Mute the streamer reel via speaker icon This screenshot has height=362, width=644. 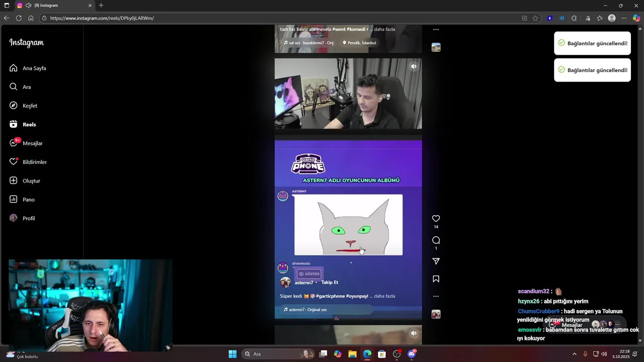pos(414,66)
